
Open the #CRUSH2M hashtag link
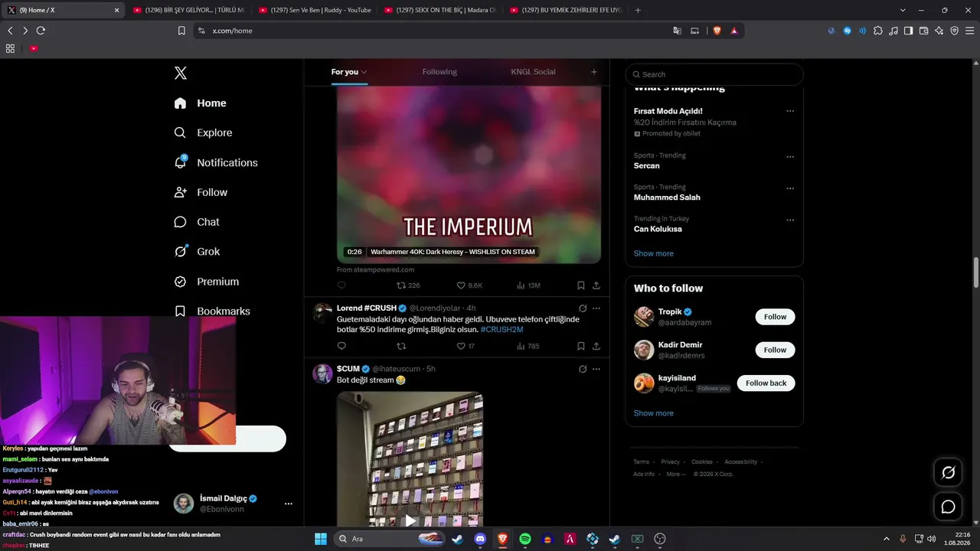(501, 329)
